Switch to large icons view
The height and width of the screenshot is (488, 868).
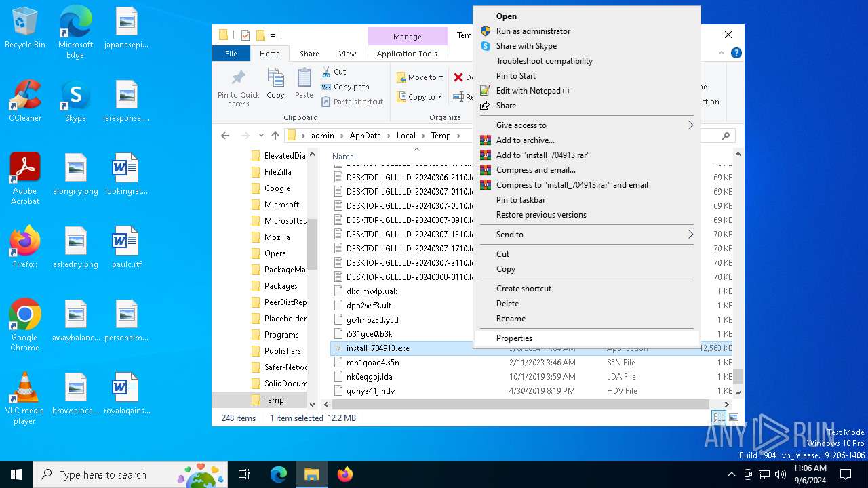point(733,418)
